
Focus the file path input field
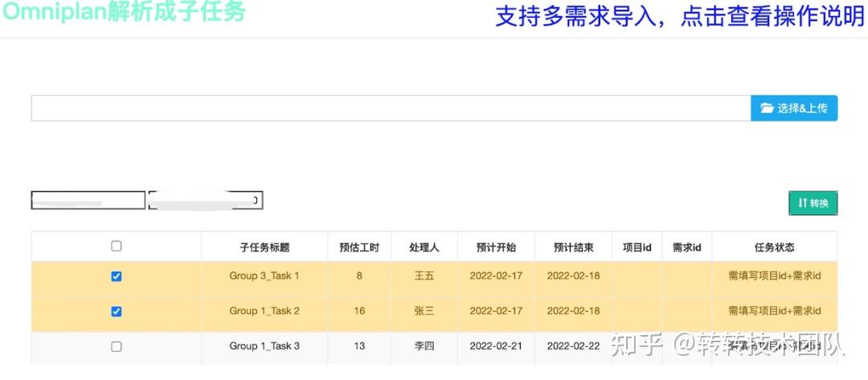391,108
